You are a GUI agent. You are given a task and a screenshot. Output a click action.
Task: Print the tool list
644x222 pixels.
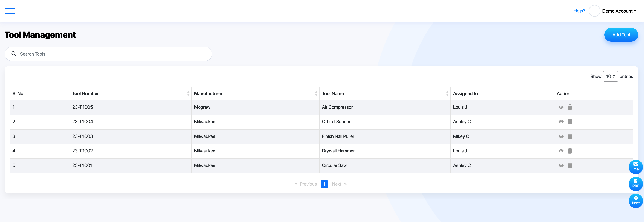[635, 201]
